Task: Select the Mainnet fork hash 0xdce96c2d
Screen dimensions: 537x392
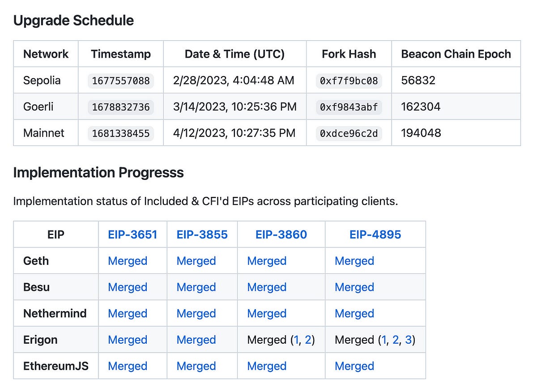Action: (x=349, y=133)
